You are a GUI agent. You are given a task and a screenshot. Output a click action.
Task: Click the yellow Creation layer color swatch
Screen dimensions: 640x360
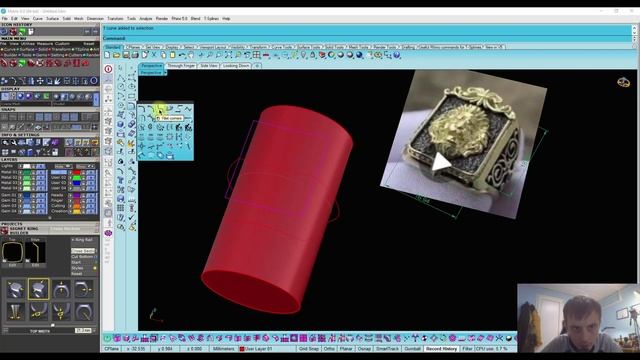coord(76,211)
